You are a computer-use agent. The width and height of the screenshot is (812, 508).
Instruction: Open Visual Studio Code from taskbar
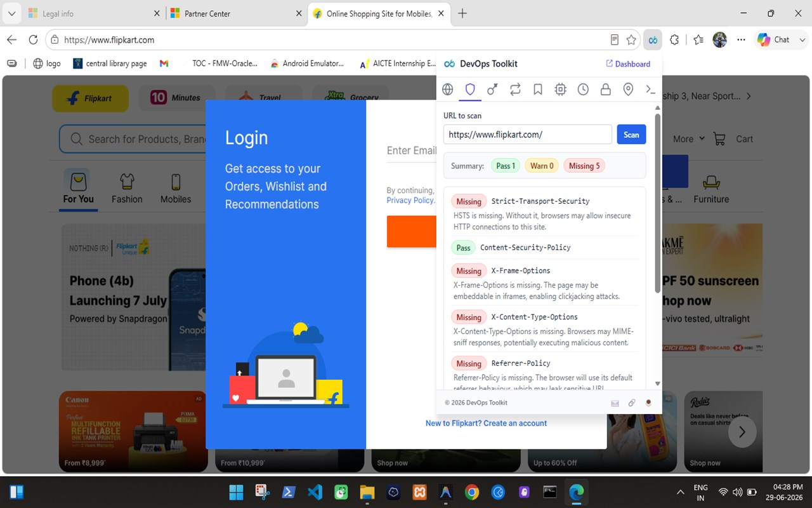click(315, 492)
